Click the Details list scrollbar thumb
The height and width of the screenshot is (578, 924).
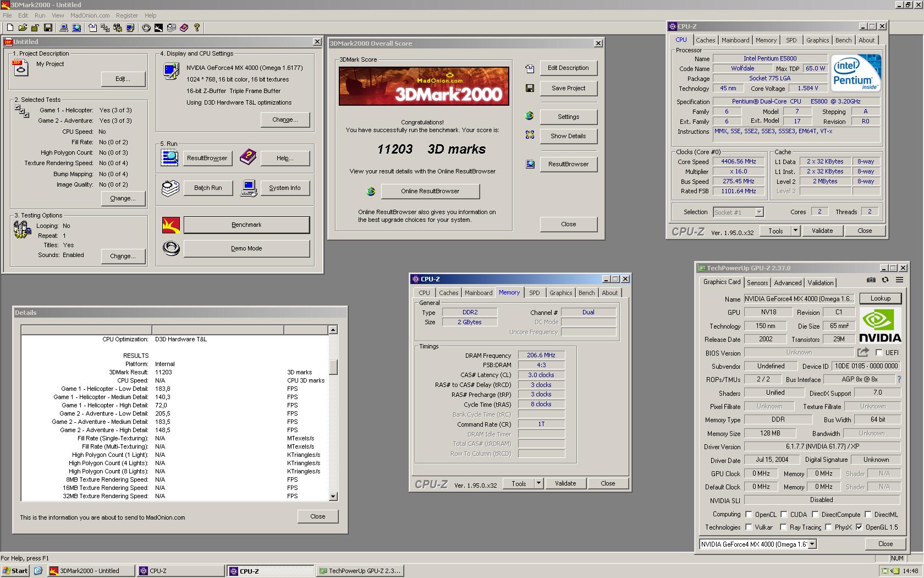pos(333,367)
